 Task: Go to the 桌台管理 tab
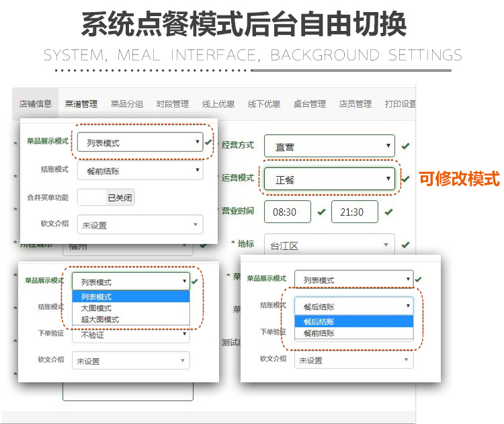310,103
